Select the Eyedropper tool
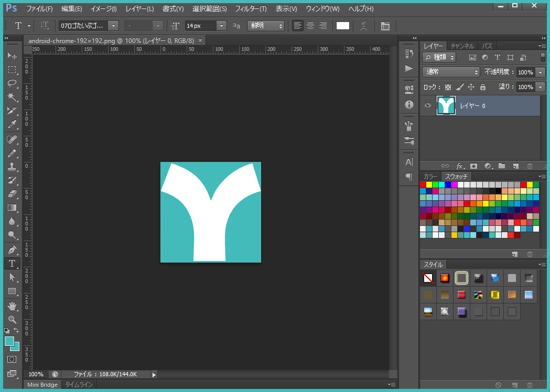Viewport: 550px width, 392px height. coord(12,125)
